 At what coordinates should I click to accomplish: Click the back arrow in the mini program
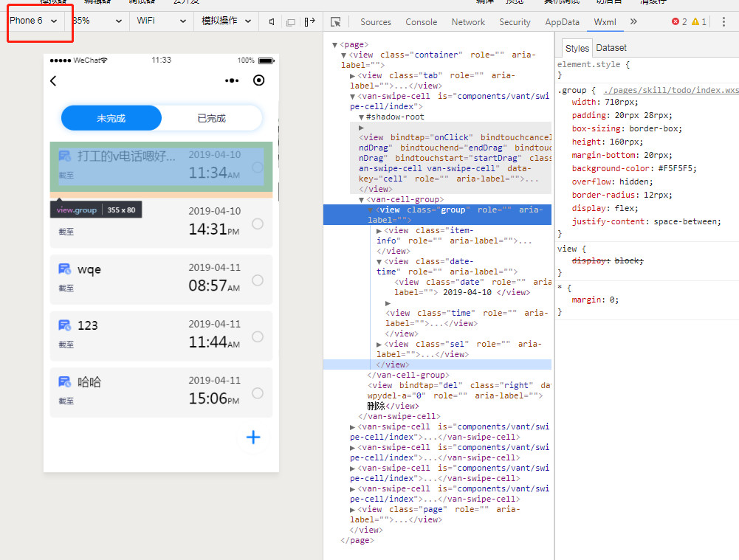coord(53,81)
